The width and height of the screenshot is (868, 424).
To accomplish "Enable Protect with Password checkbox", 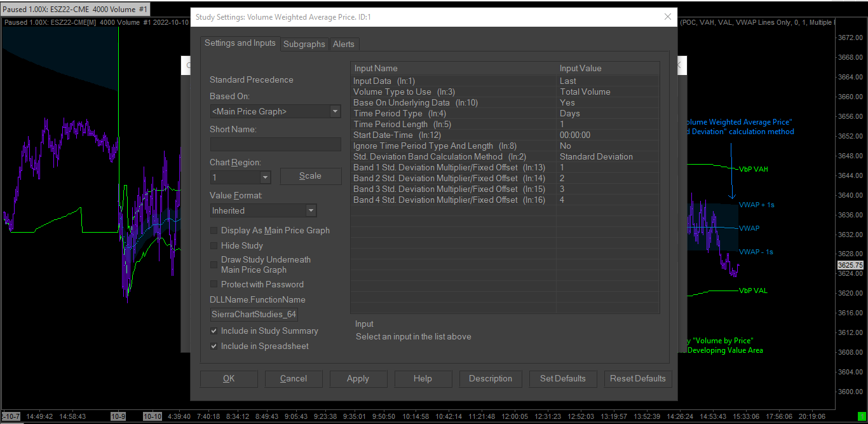I will point(214,284).
